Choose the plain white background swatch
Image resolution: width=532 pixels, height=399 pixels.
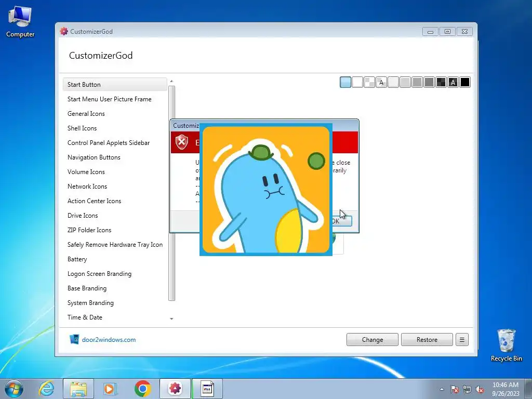[357, 82]
